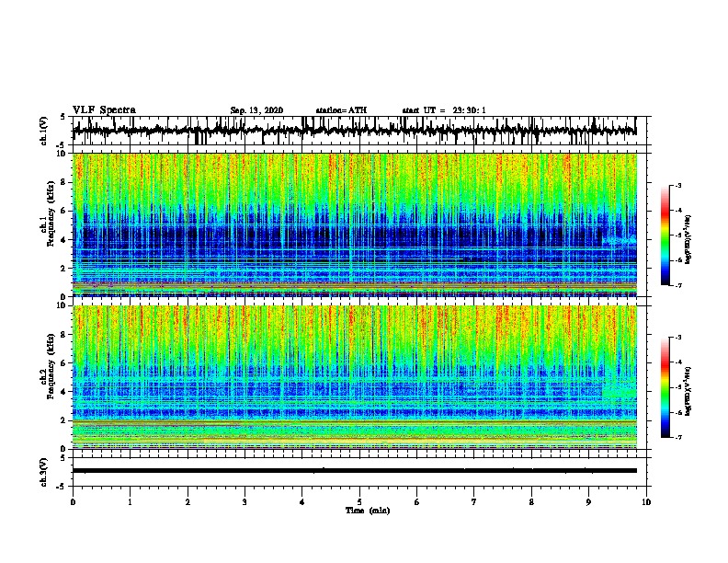Screen dimensions: 728x563
Task: Click the station= ATH label
Action: point(341,110)
